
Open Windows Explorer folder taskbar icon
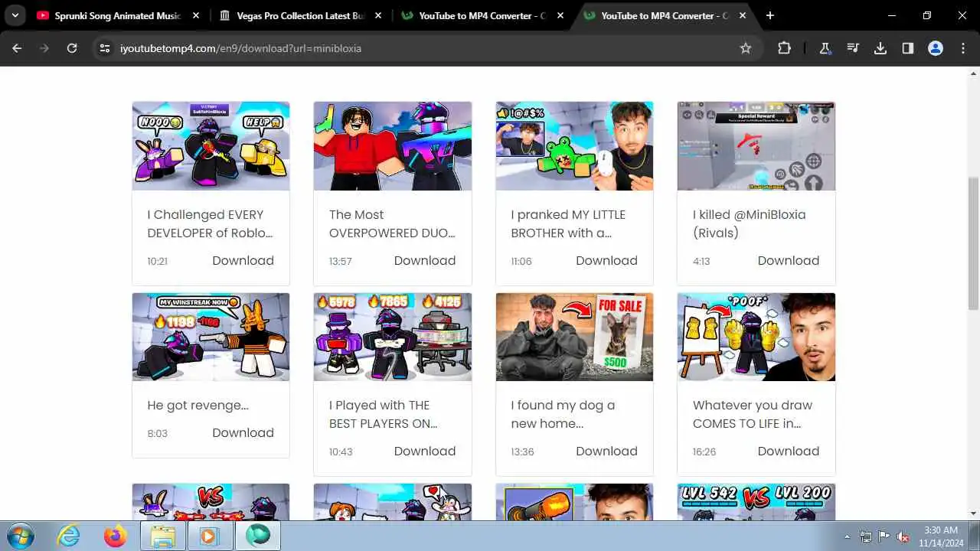point(163,536)
